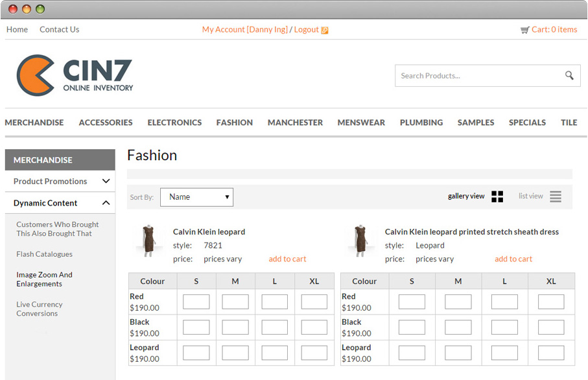Add leopard printed stretch sheath dress to cart
The height and width of the screenshot is (380, 588).
tap(513, 259)
